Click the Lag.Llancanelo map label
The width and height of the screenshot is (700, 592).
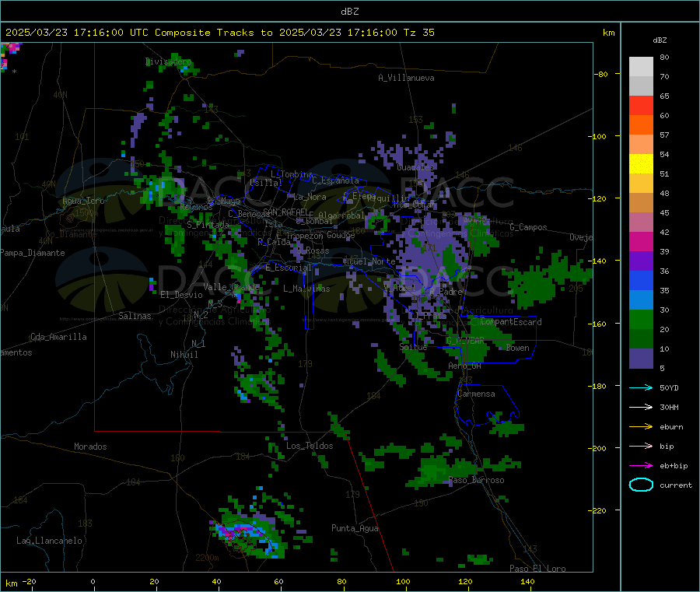(49, 541)
